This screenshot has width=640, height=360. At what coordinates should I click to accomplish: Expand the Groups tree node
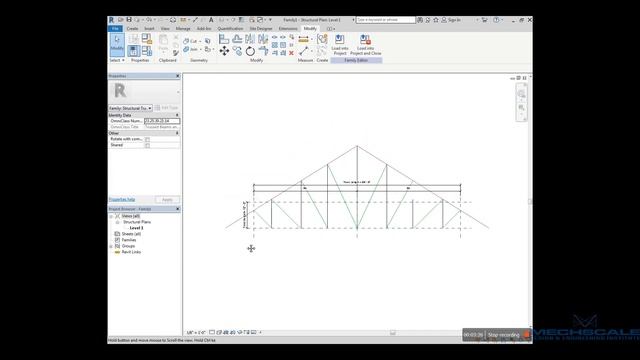111,246
